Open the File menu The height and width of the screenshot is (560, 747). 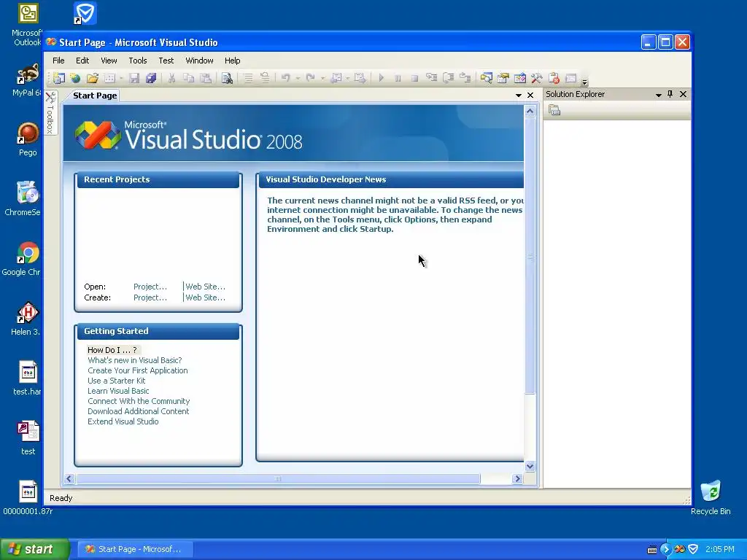coord(58,61)
